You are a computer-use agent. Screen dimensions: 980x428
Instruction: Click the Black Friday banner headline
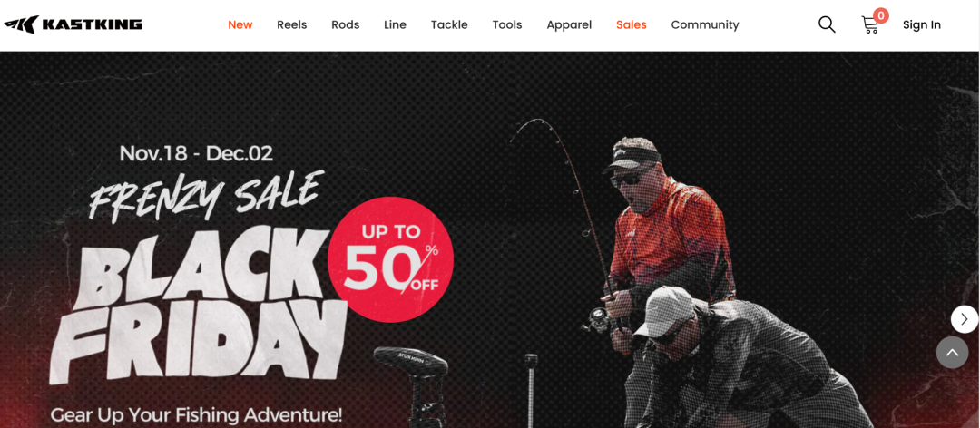(199, 306)
